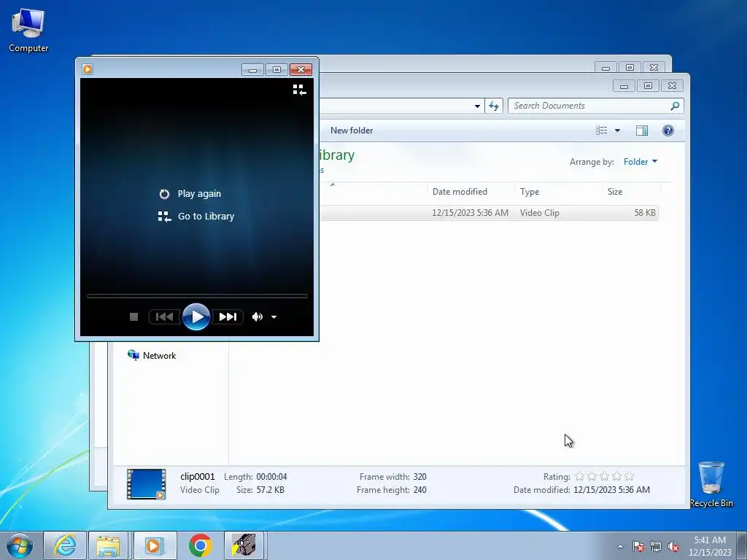Skip to next track in media player
The height and width of the screenshot is (560, 747).
pyautogui.click(x=228, y=316)
